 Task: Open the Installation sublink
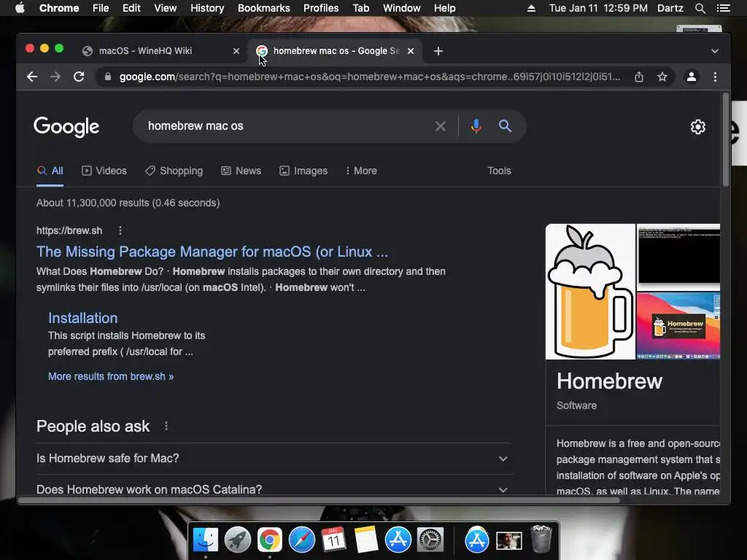(x=83, y=318)
